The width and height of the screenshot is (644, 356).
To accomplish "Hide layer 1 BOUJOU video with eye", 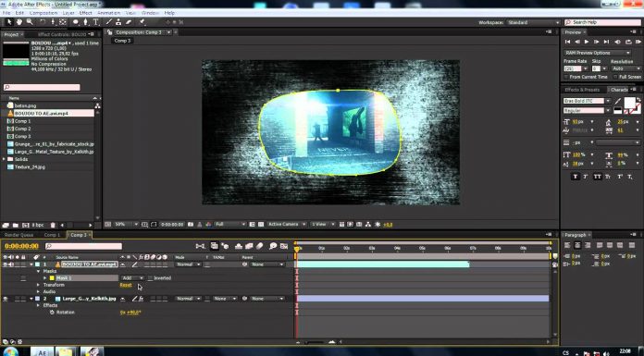I will point(6,264).
